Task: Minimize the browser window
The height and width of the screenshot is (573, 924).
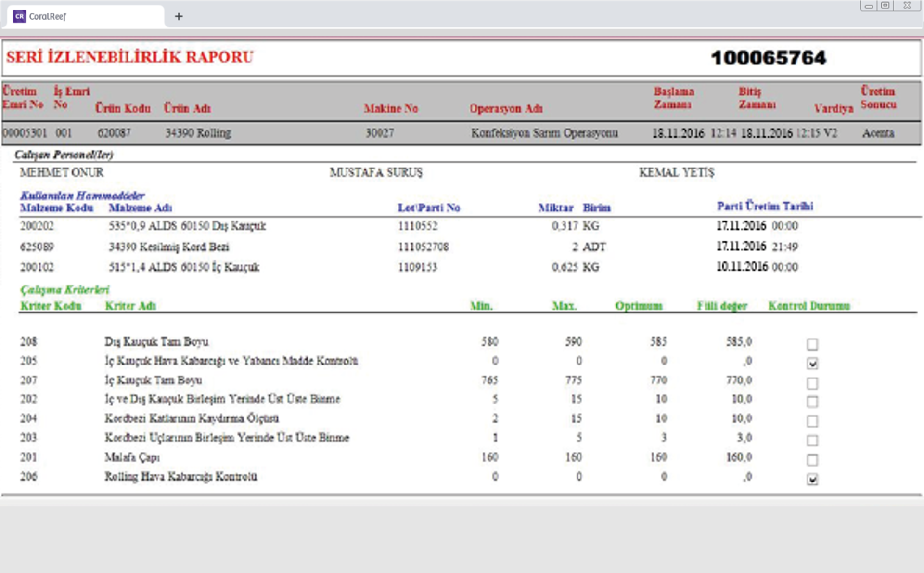Action: (869, 6)
